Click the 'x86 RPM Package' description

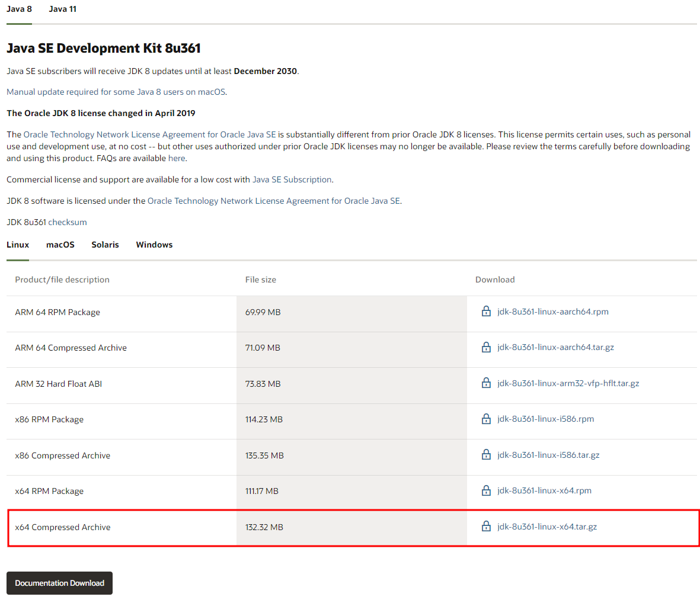(49, 419)
